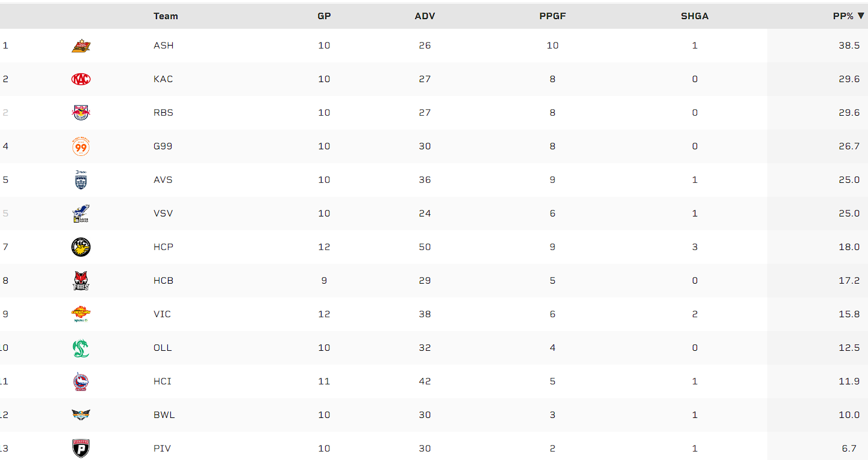The image size is (868, 460).
Task: Sort by SHGA column header
Action: pyautogui.click(x=695, y=16)
